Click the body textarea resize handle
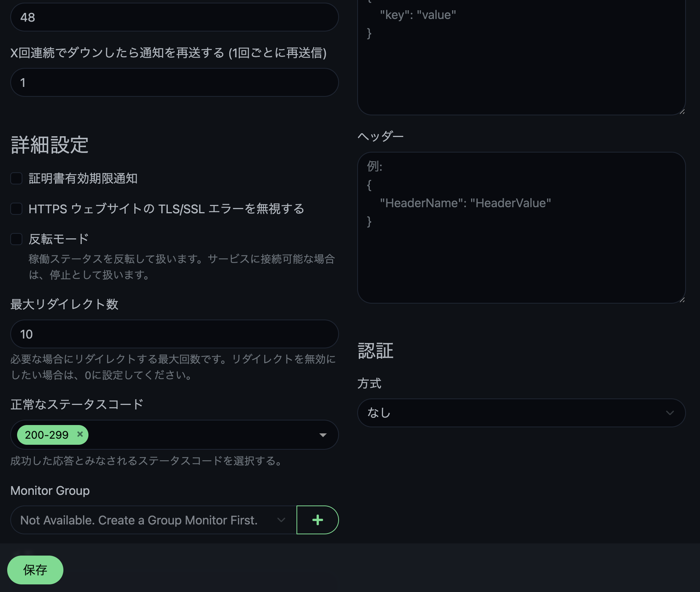Image resolution: width=700 pixels, height=592 pixels. coord(682,111)
